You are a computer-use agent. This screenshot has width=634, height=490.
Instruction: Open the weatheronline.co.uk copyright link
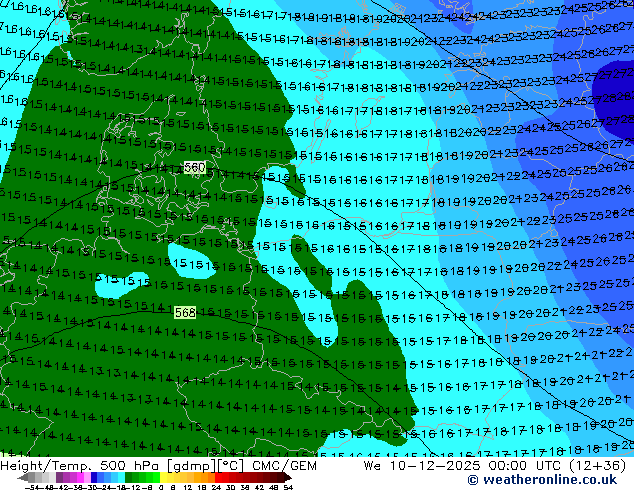542,480
